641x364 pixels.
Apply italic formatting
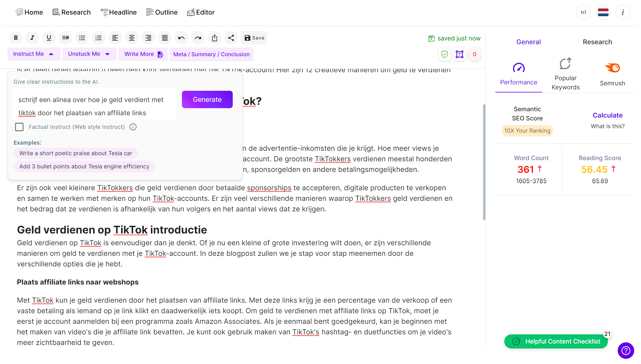coord(32,38)
